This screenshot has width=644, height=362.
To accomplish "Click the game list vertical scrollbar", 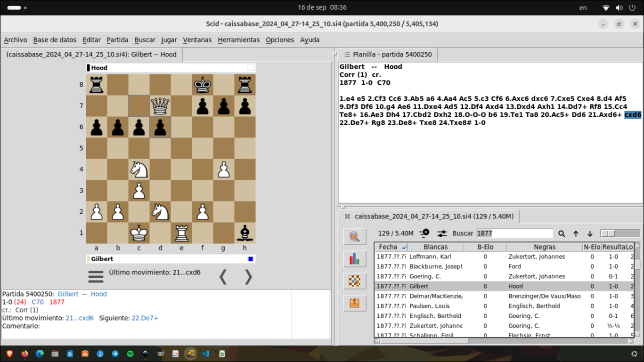I will (x=637, y=290).
